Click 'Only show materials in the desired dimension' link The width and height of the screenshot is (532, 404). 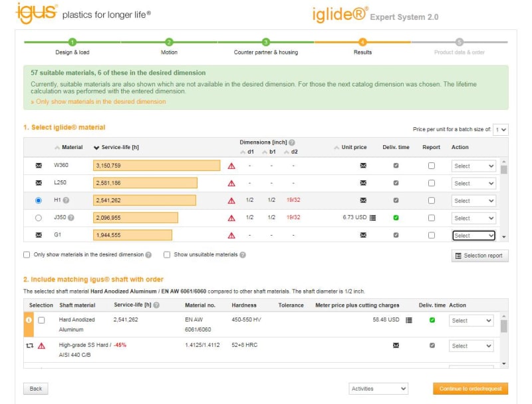point(98,102)
